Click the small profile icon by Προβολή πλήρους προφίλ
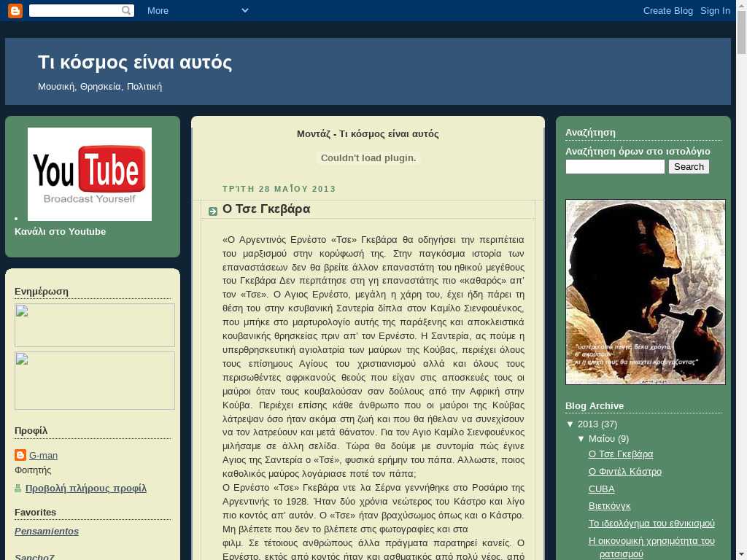 [18, 489]
